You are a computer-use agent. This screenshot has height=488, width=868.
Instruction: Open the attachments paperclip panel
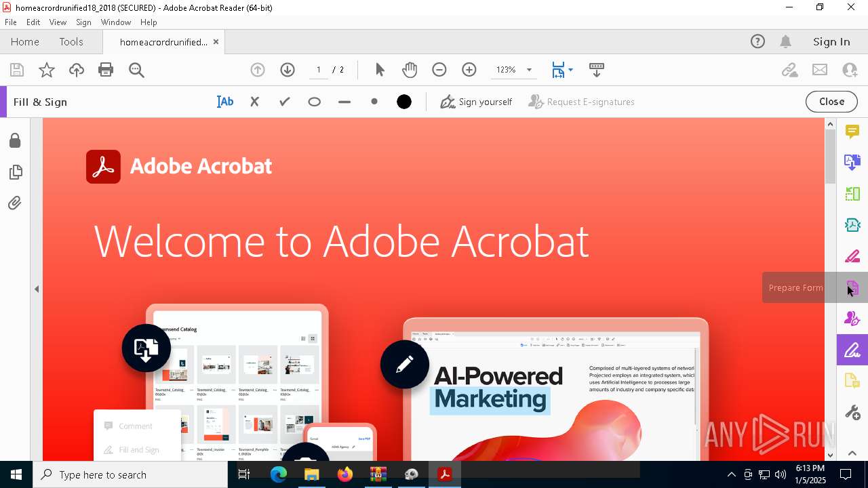[x=15, y=203]
